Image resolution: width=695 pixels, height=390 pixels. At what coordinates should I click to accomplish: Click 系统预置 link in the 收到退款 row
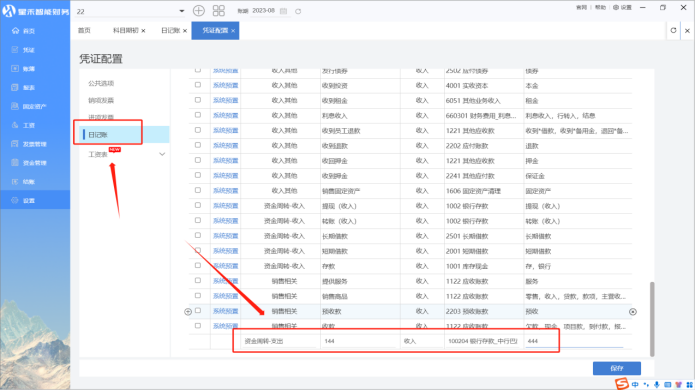pos(226,145)
